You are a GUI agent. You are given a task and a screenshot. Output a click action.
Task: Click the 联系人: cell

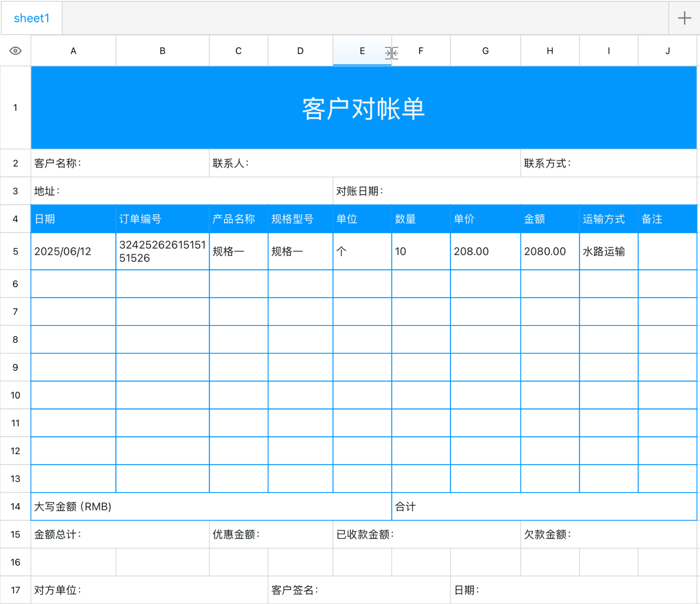[x=365, y=163]
